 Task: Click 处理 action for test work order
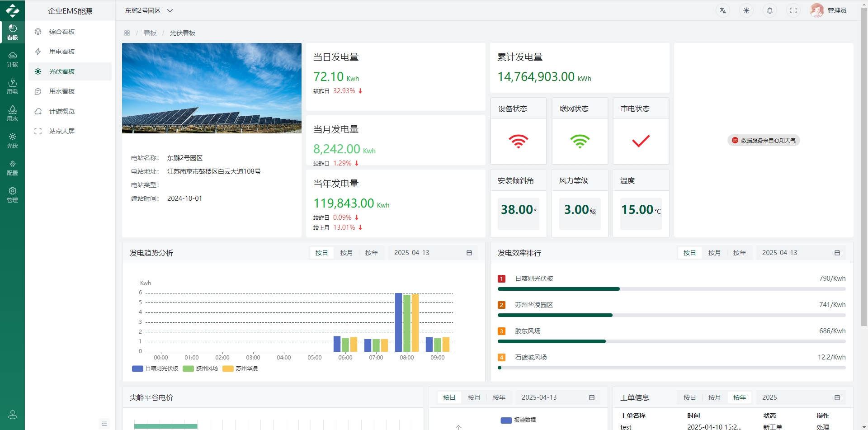[822, 427]
